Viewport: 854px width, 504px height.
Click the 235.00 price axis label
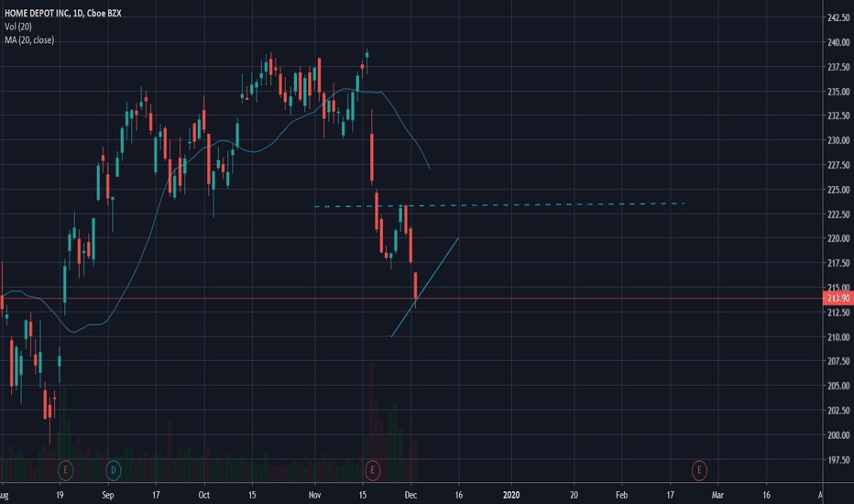point(838,92)
